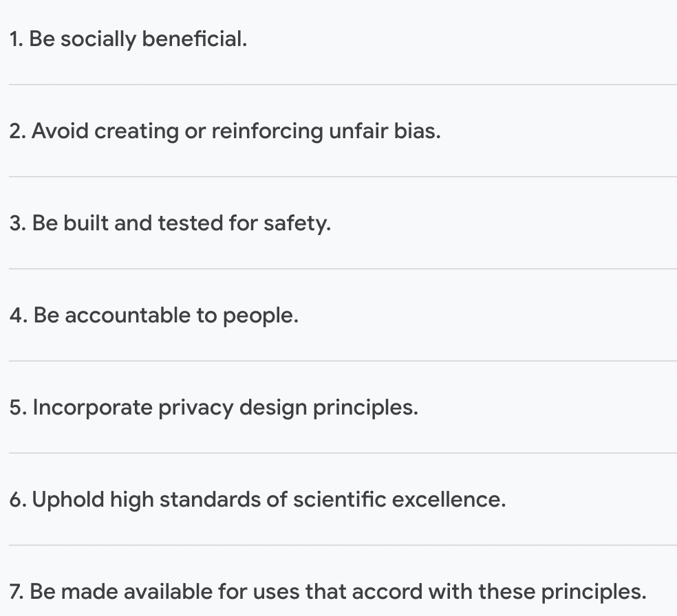Click the number 6 list marker
677x616 pixels.
click(x=18, y=500)
